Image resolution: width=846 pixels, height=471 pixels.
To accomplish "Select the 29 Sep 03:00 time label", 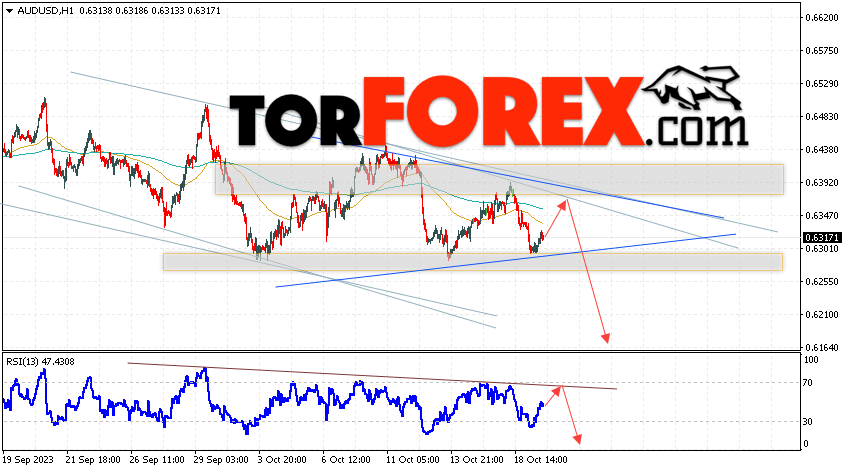I will (221, 460).
